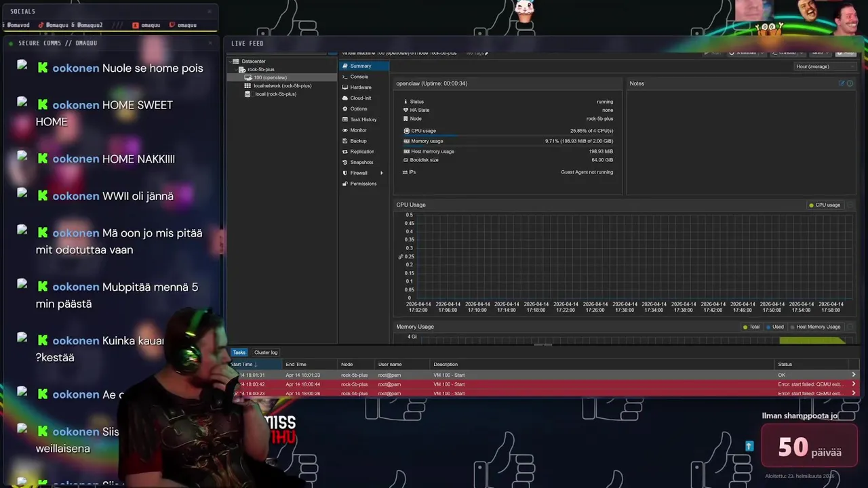Toggle Host Memory Usage legend
Viewport: 868px width, 488px height.
(x=815, y=327)
